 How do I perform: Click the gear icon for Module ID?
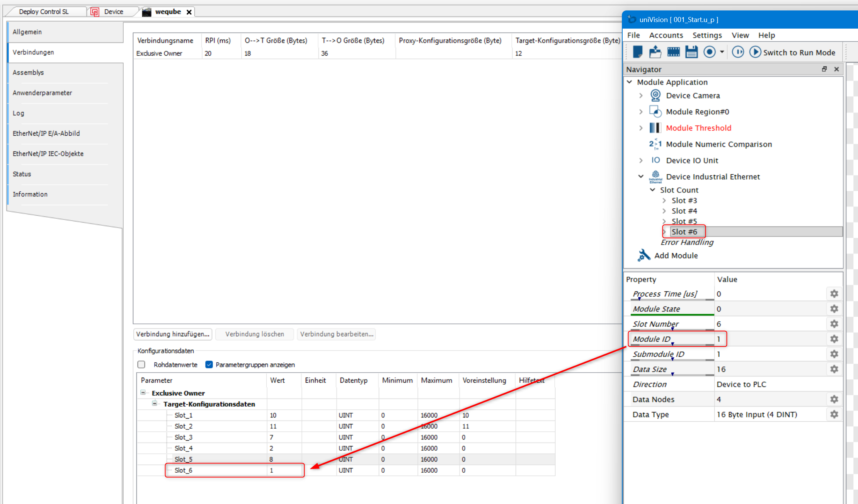coord(834,339)
